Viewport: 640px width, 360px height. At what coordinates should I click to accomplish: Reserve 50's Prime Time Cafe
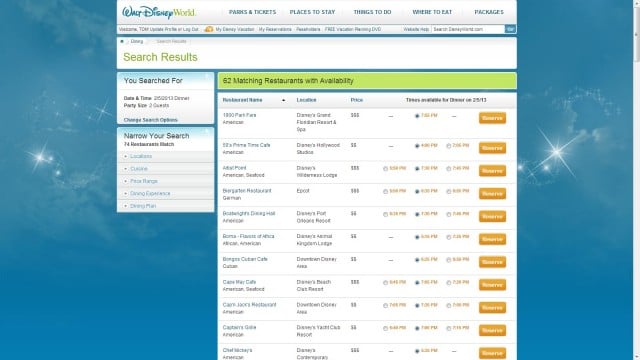[x=492, y=148]
